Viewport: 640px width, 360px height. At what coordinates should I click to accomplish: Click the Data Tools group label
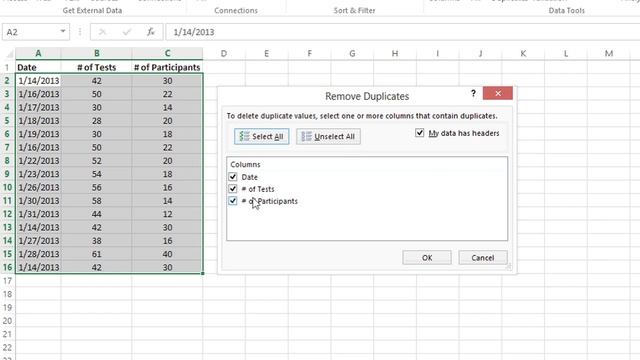pyautogui.click(x=567, y=11)
